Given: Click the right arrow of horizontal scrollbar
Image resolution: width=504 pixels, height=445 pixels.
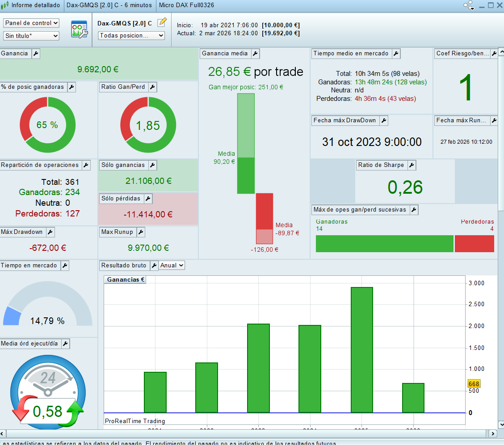Looking at the screenshot, I should click(492, 433).
